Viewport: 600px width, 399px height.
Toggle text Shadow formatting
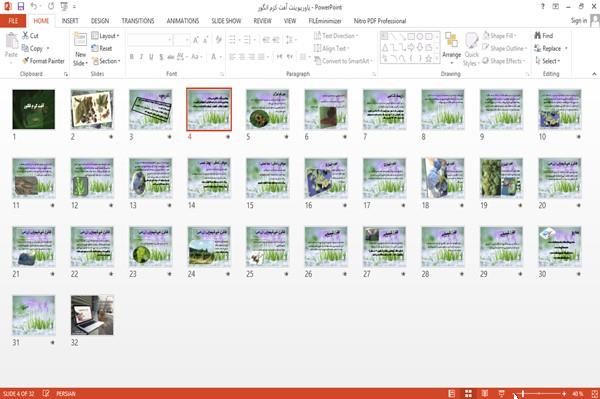click(161, 57)
